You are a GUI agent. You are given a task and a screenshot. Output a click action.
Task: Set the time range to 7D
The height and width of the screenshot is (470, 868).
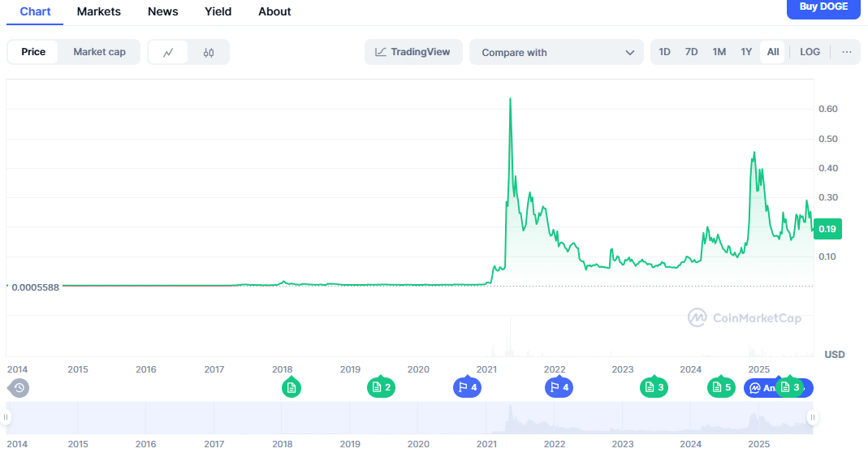tap(691, 52)
